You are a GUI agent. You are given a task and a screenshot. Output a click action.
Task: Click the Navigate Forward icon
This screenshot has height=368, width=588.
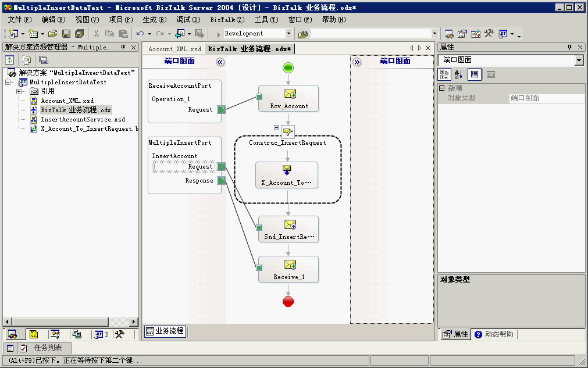coord(199,34)
